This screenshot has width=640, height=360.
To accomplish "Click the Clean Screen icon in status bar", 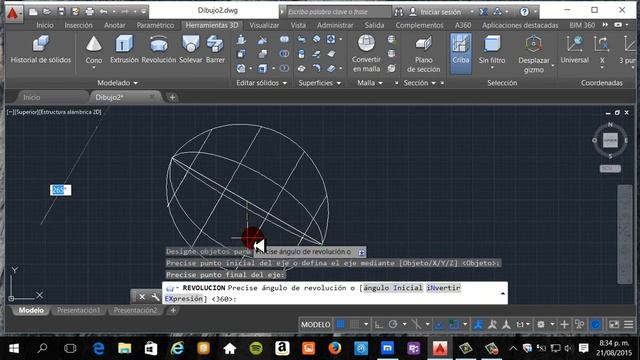I will tap(614, 324).
